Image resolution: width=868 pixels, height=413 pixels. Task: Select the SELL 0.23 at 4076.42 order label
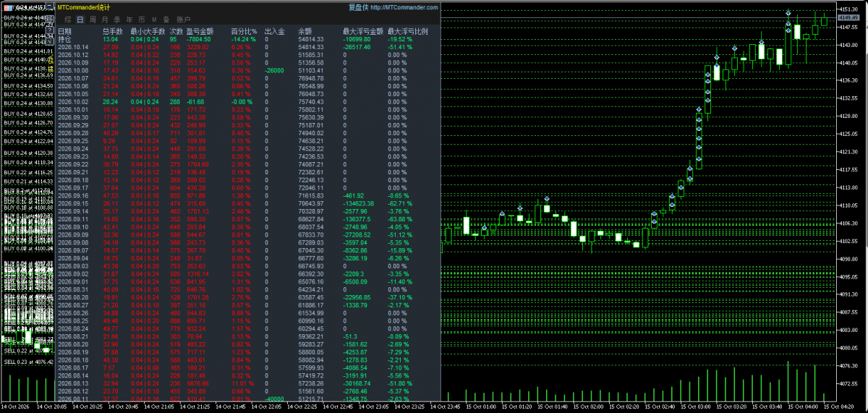[28, 362]
